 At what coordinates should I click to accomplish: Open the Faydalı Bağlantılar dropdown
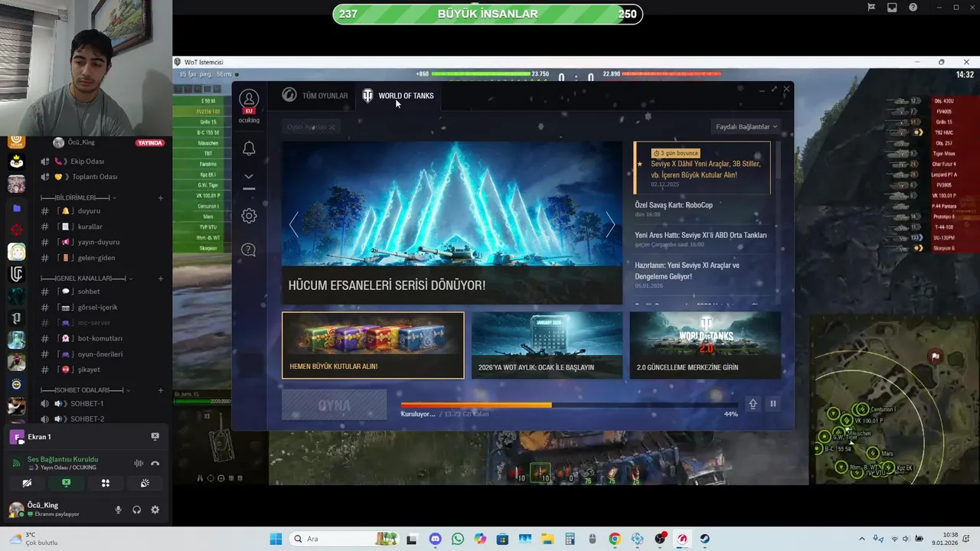[746, 126]
